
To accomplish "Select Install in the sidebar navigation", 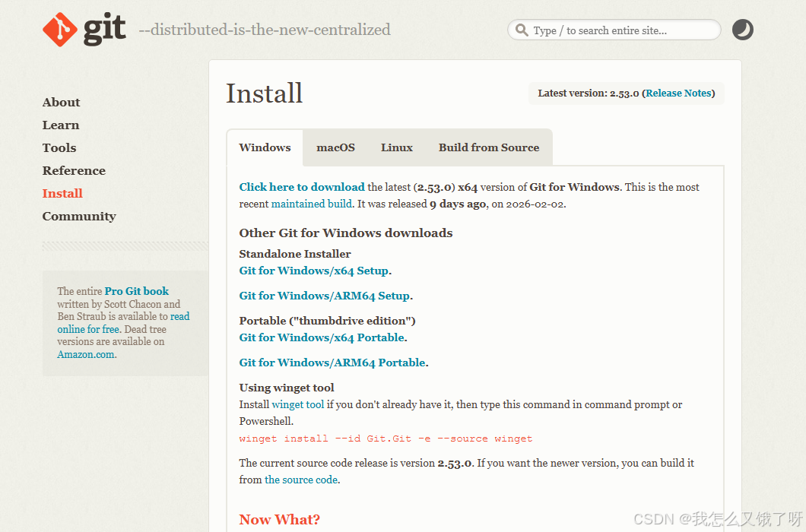I will point(62,193).
